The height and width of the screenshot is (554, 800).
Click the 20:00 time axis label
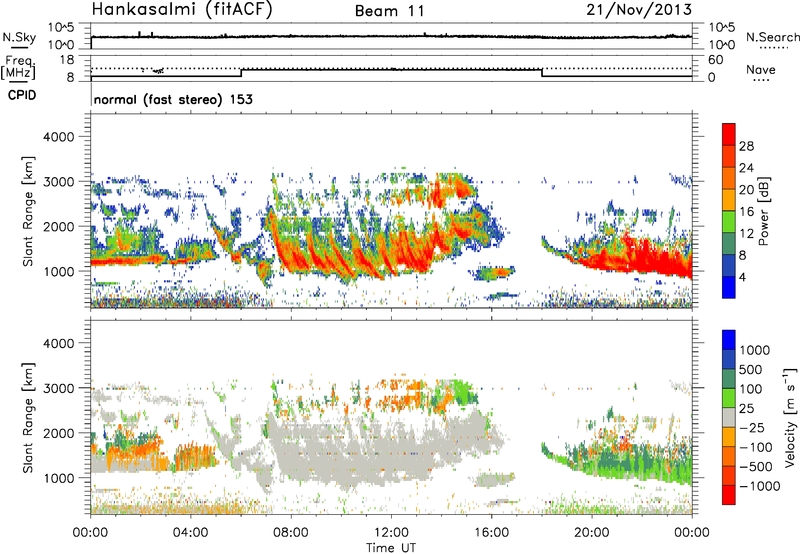click(x=591, y=533)
